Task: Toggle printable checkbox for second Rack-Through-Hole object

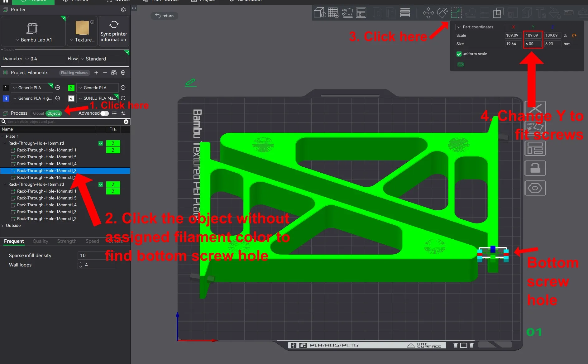Action: click(101, 184)
